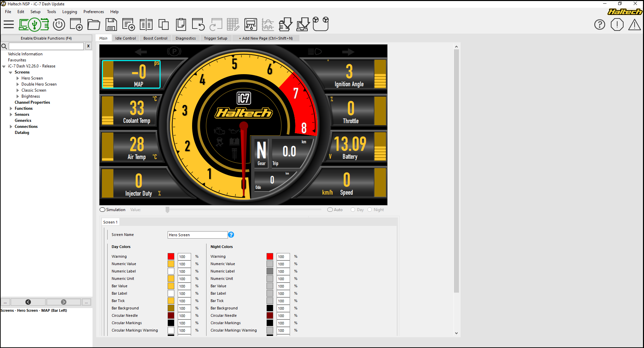This screenshot has width=644, height=348.
Task: Click the Day Bar Background color swatch
Action: pyautogui.click(x=171, y=308)
